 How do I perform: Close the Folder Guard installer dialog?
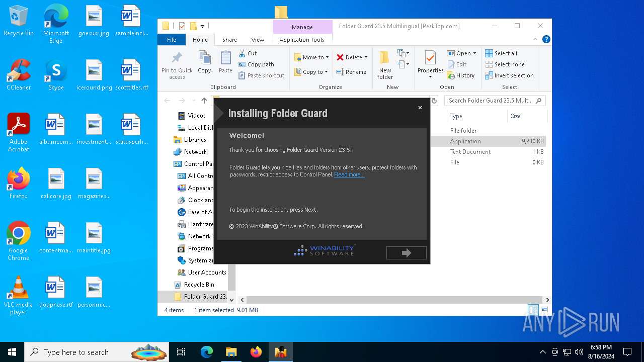coord(420,108)
